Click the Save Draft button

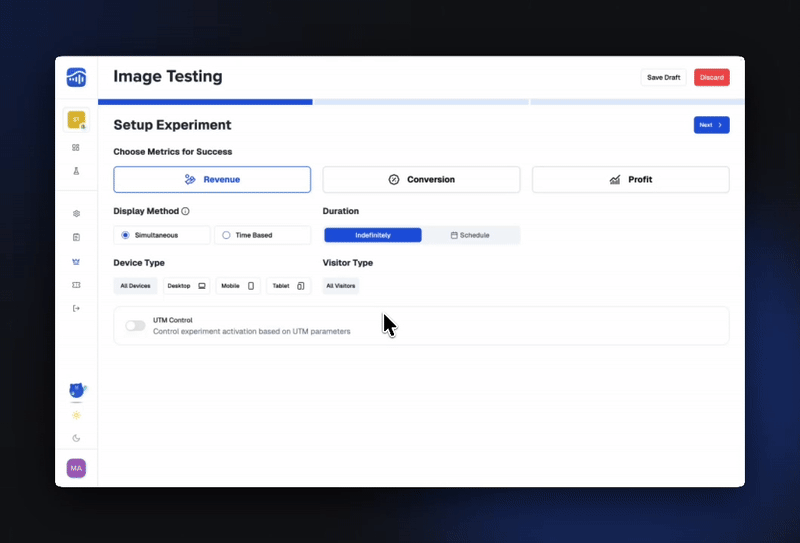pyautogui.click(x=663, y=78)
